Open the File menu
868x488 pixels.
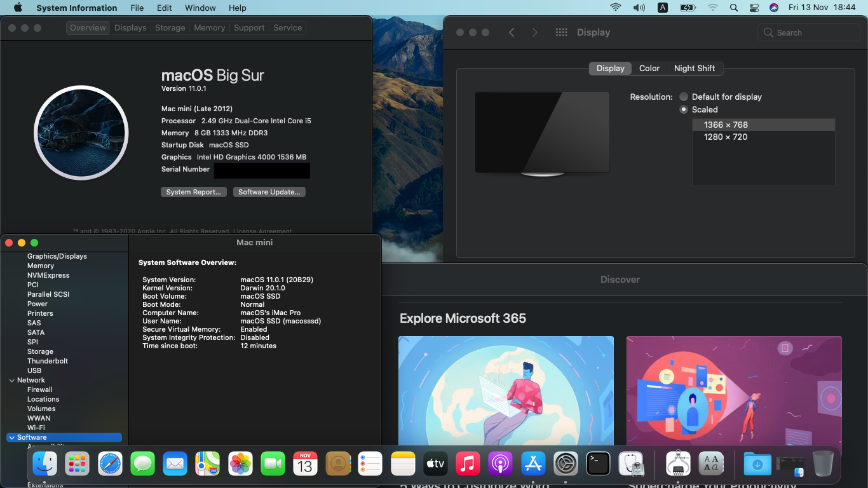(x=137, y=8)
